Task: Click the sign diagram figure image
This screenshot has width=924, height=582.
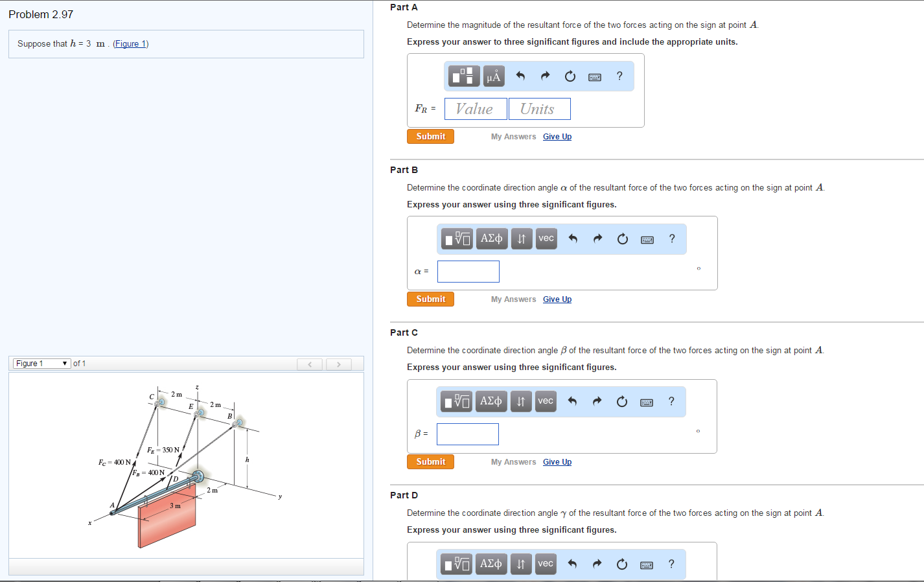Action: coord(181,467)
